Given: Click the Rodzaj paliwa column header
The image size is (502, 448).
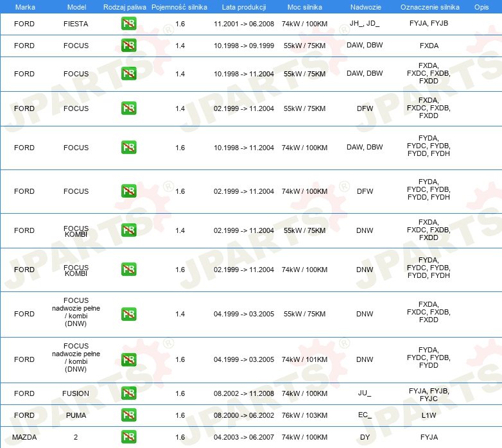Looking at the screenshot, I should point(125,7).
